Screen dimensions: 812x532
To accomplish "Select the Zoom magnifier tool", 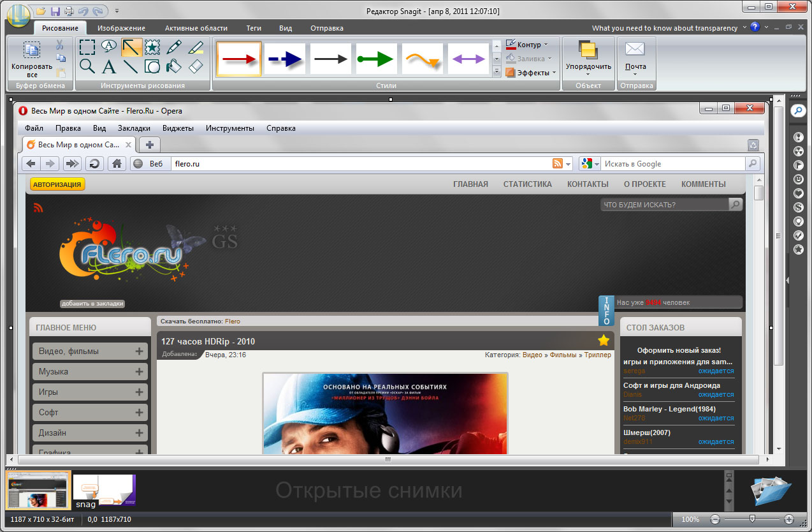I will point(87,66).
